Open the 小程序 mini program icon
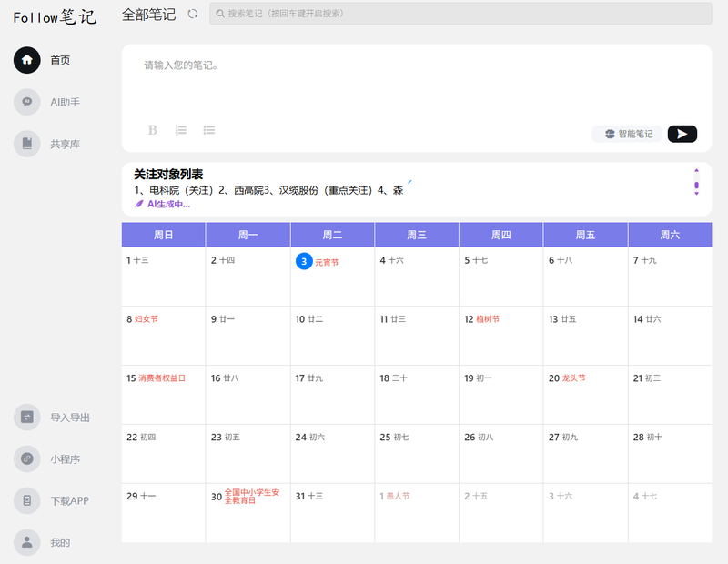The height and width of the screenshot is (564, 728). tap(27, 458)
